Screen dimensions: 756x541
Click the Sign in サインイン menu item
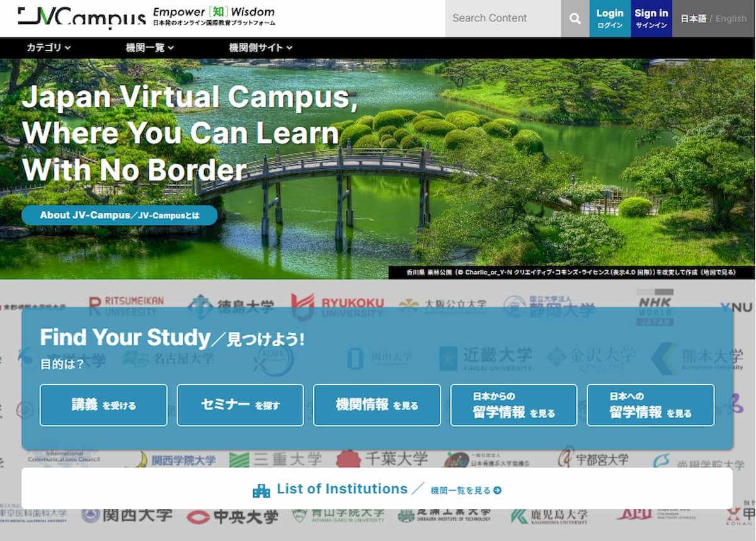coord(651,18)
